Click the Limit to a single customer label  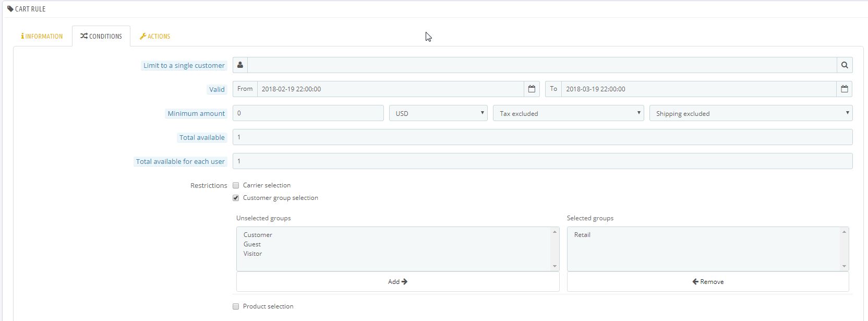coord(184,66)
